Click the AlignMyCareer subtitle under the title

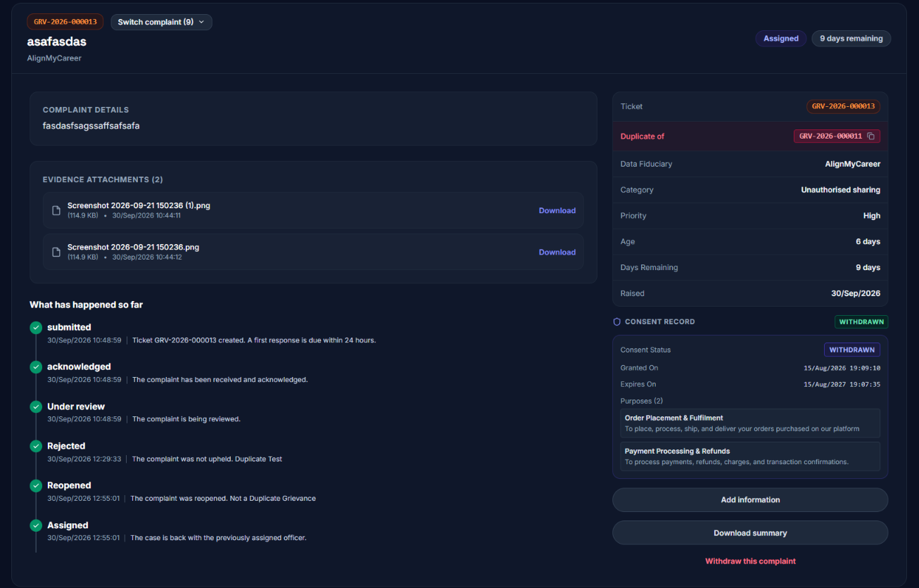[54, 58]
